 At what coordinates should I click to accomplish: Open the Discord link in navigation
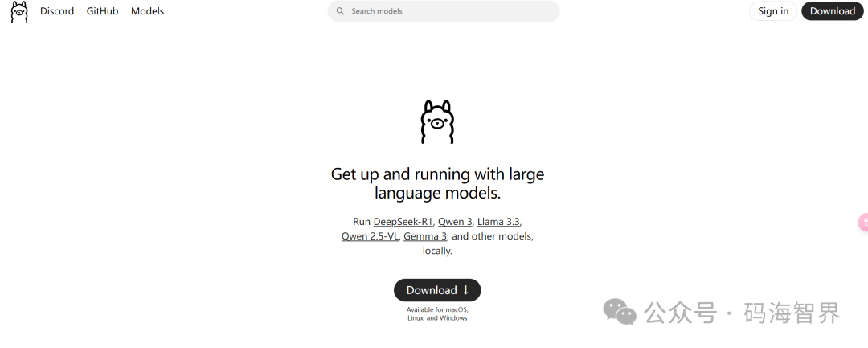57,11
